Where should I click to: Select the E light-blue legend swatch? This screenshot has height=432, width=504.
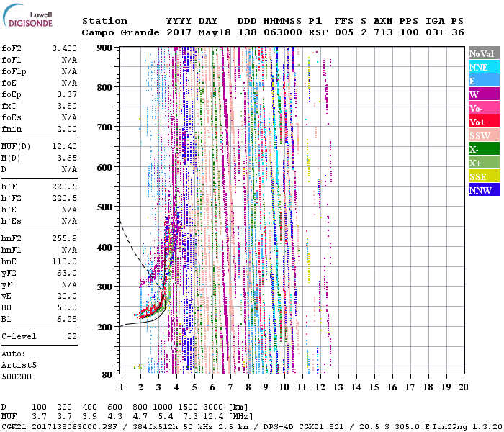point(484,80)
